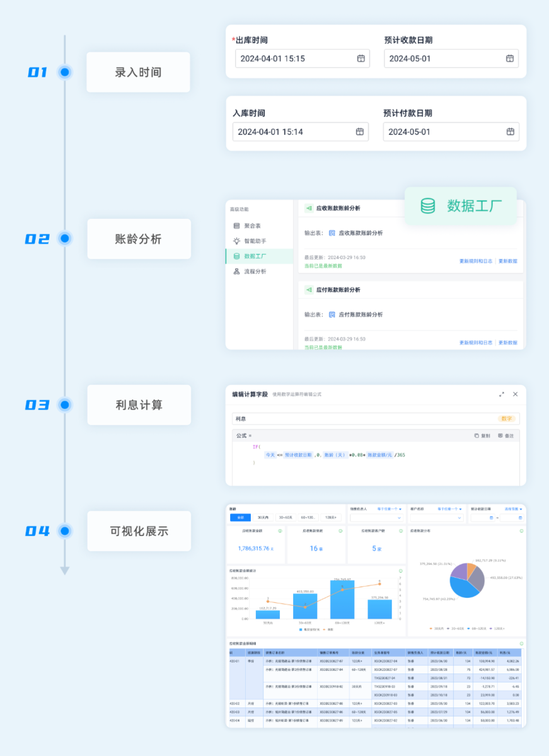Select the 30~60天 aging filter tab

point(286,517)
